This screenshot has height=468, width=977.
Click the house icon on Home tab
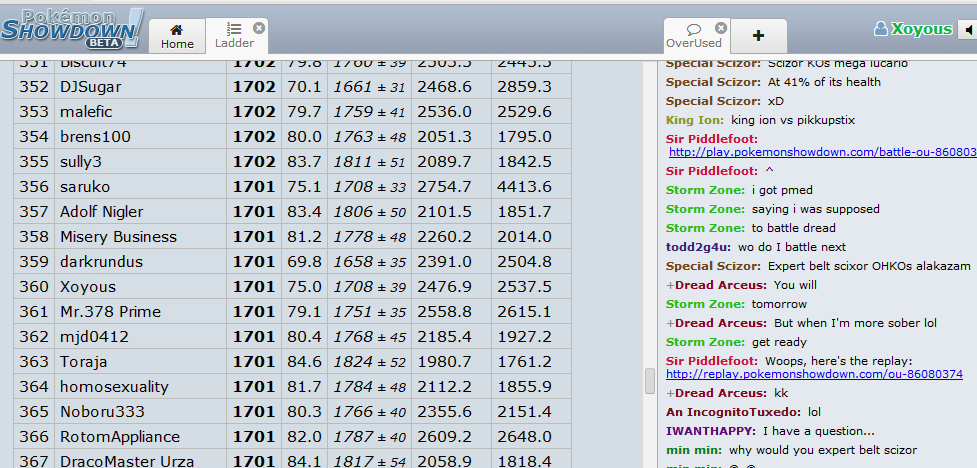point(177,29)
